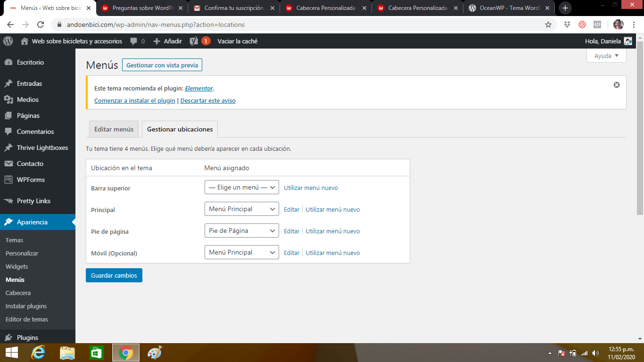Open Windows Start button
This screenshot has width=644, height=362.
[12, 353]
